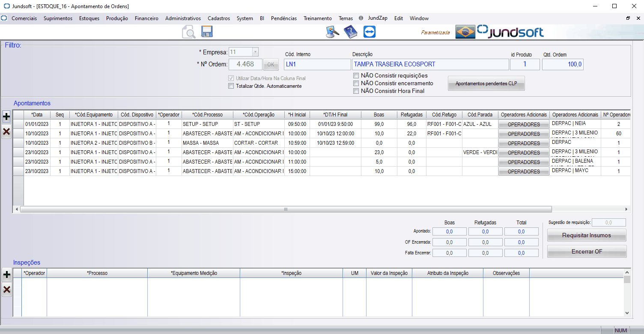644x334 pixels.
Task: Click Inspeções vertical scrollbar up arrow
Action: [x=627, y=272]
